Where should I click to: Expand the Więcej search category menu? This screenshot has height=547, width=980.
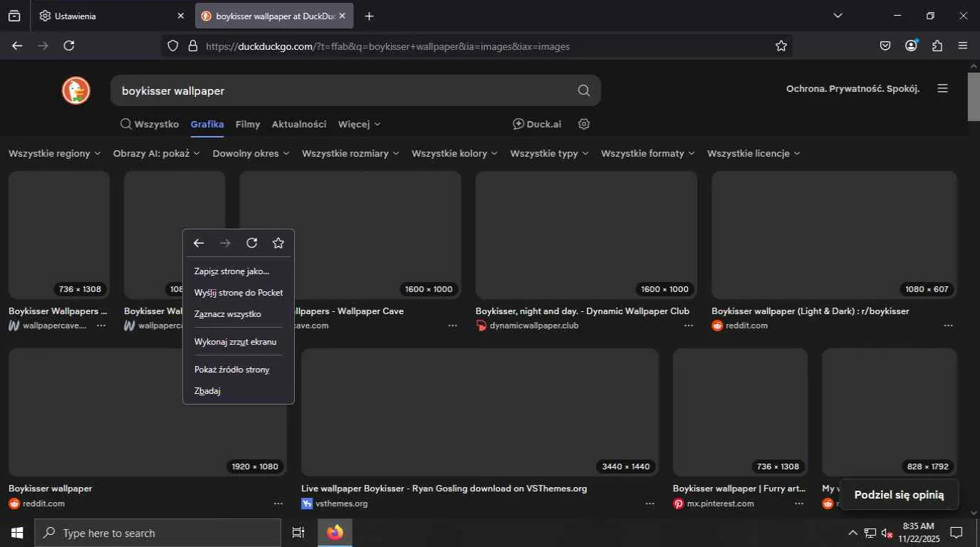pos(360,124)
